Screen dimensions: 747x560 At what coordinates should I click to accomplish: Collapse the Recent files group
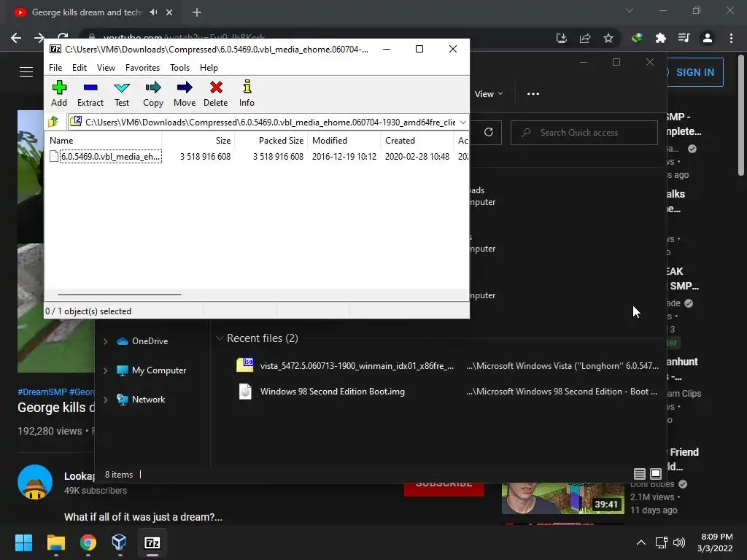(220, 338)
